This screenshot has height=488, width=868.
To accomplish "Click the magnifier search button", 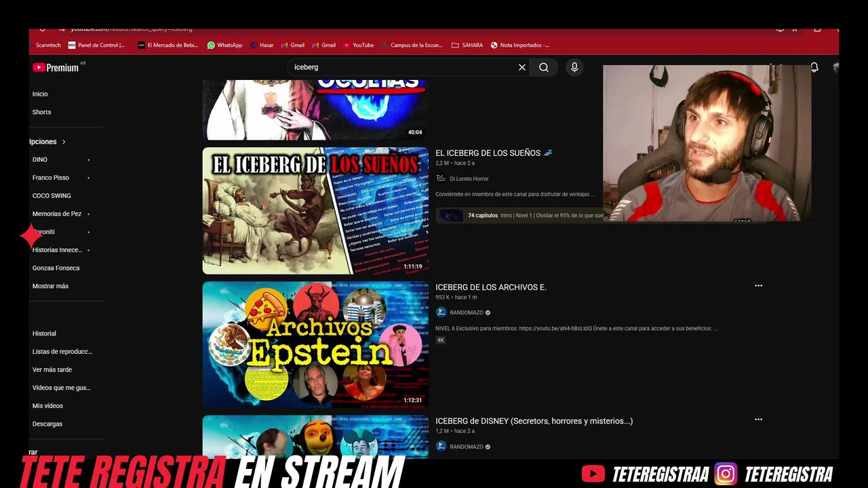I will [x=544, y=67].
